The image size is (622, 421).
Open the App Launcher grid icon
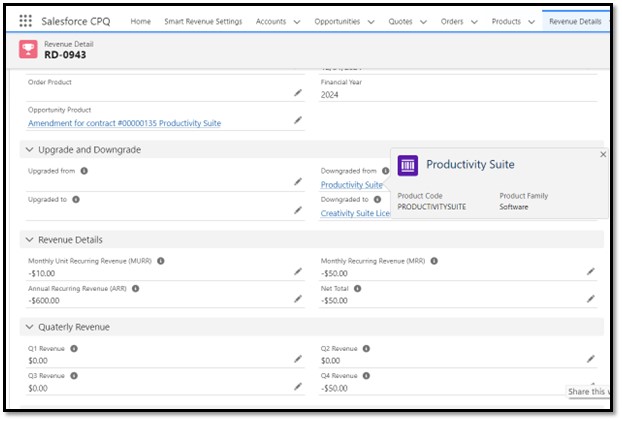point(25,21)
